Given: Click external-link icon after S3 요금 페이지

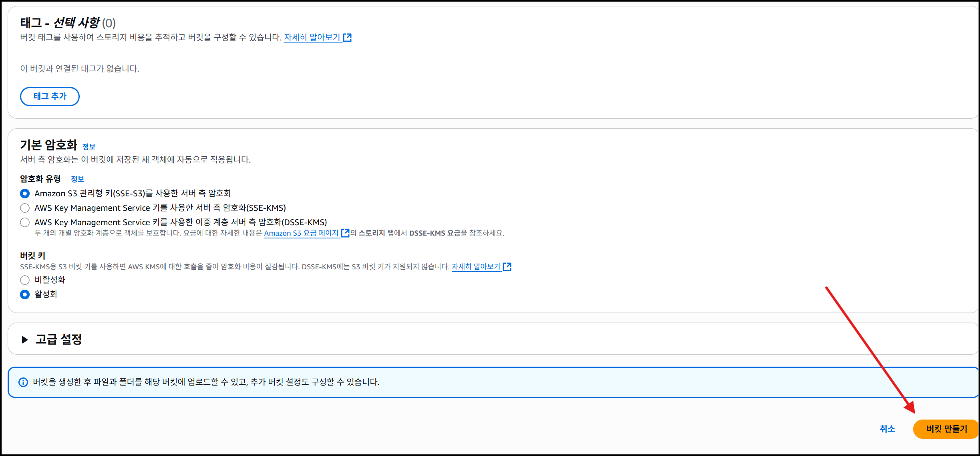Looking at the screenshot, I should pyautogui.click(x=345, y=233).
